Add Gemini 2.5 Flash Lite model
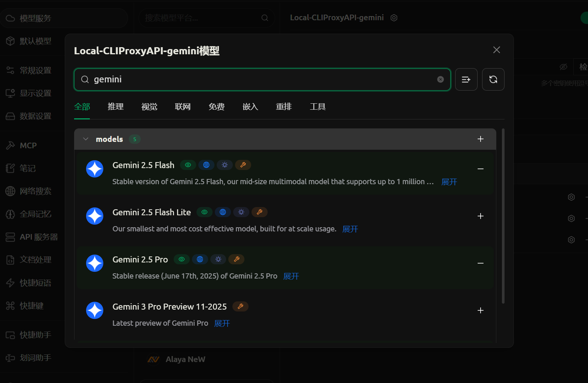 481,216
